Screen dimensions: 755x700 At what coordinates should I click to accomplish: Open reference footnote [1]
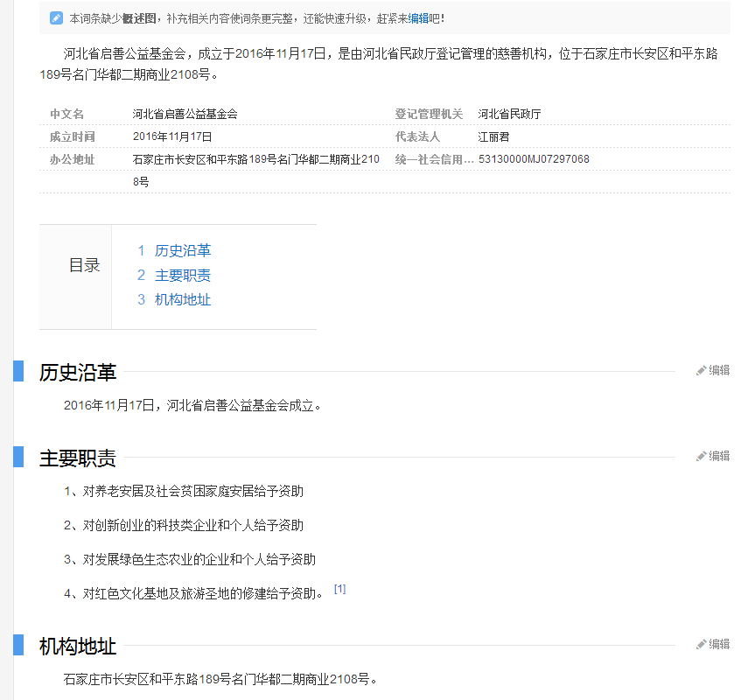tap(339, 589)
